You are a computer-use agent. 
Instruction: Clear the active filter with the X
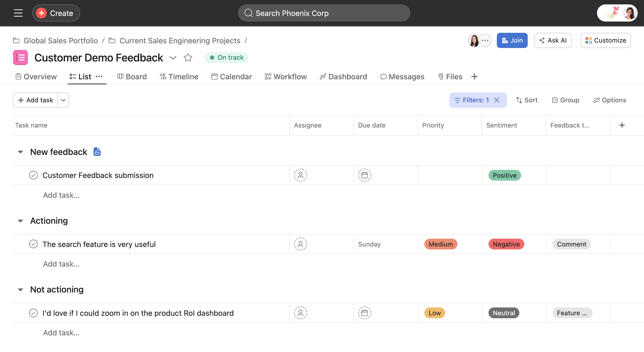point(497,100)
